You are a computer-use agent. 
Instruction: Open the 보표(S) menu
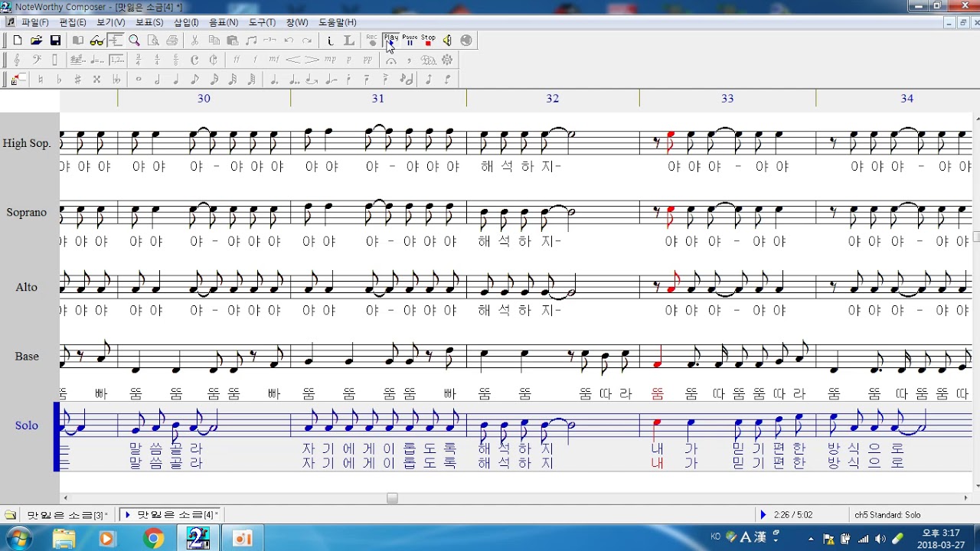click(x=149, y=22)
